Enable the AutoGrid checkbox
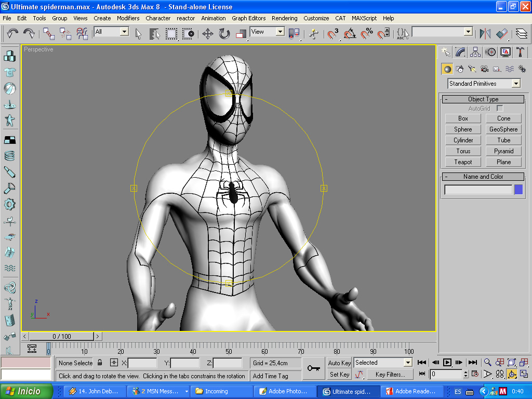532x399 pixels. (500, 109)
